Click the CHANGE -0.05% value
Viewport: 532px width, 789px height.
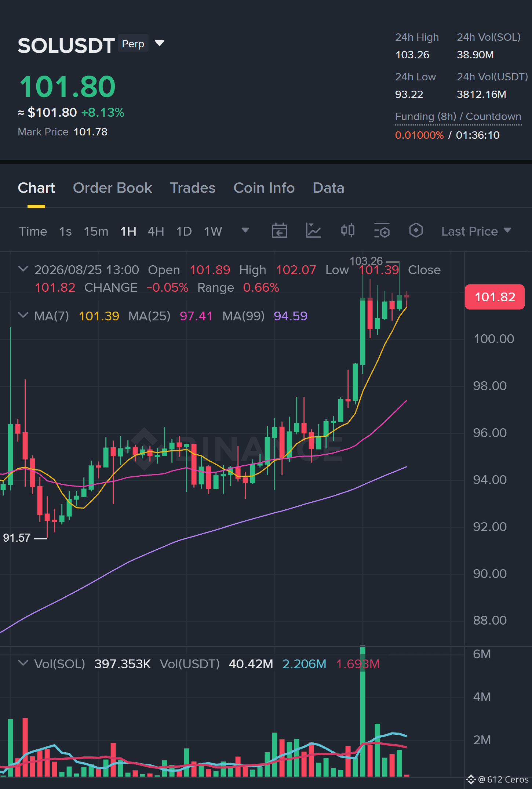pos(167,287)
